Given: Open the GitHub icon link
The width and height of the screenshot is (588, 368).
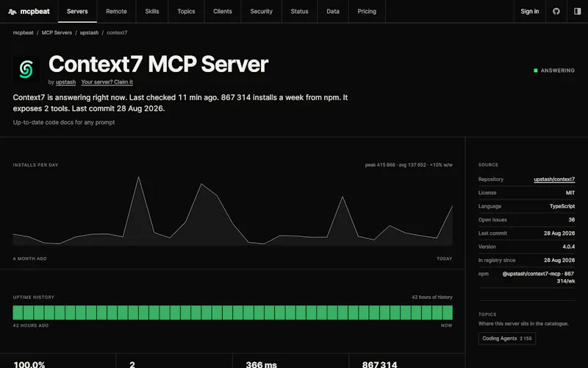Looking at the screenshot, I should coord(556,11).
